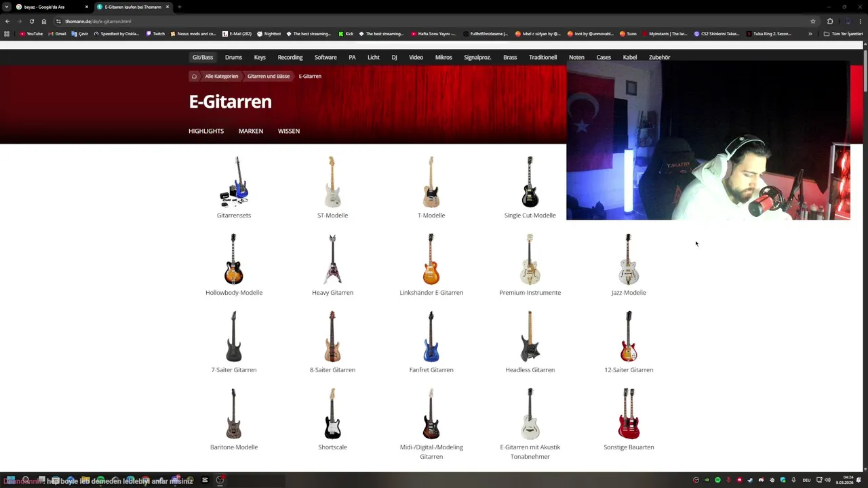Screen dimensions: 868x488
Task: Go back with the browser back arrow
Action: point(7,21)
